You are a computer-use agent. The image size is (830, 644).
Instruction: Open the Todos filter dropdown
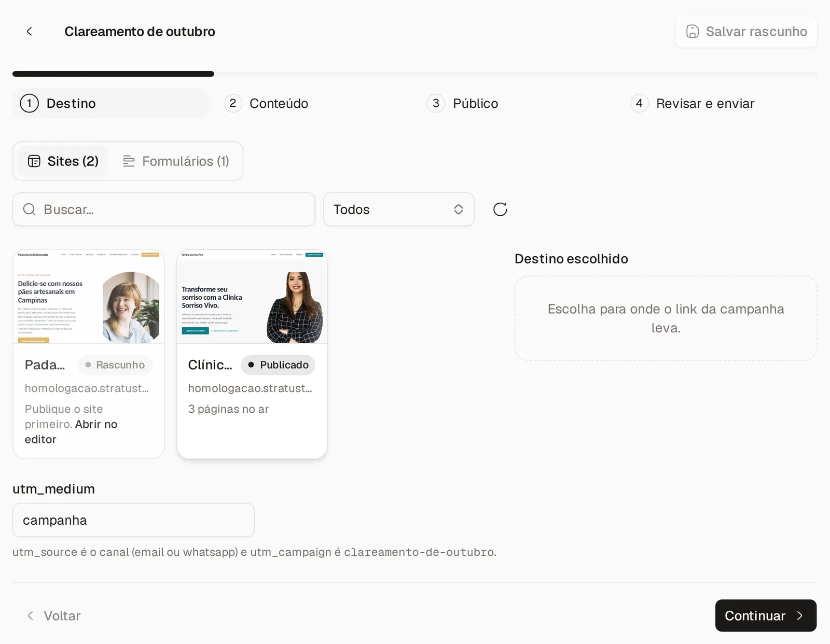(x=398, y=209)
